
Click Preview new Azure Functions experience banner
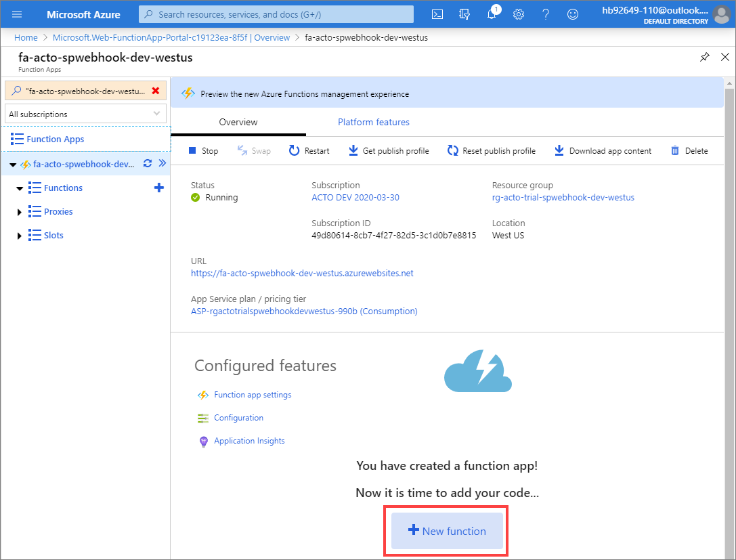click(x=447, y=93)
